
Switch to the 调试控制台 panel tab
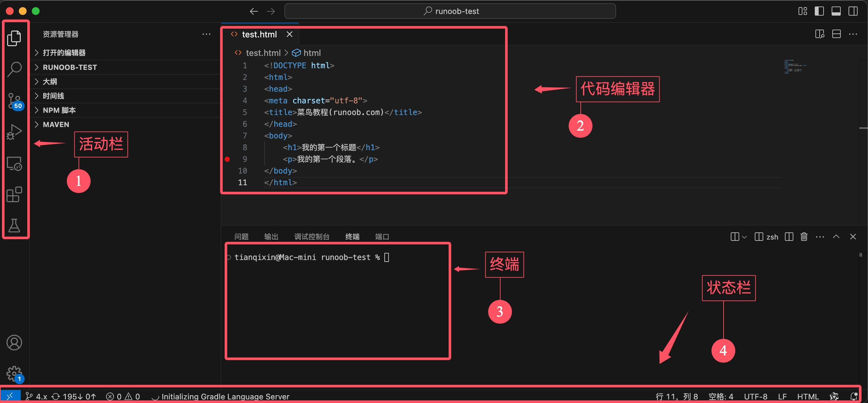312,237
